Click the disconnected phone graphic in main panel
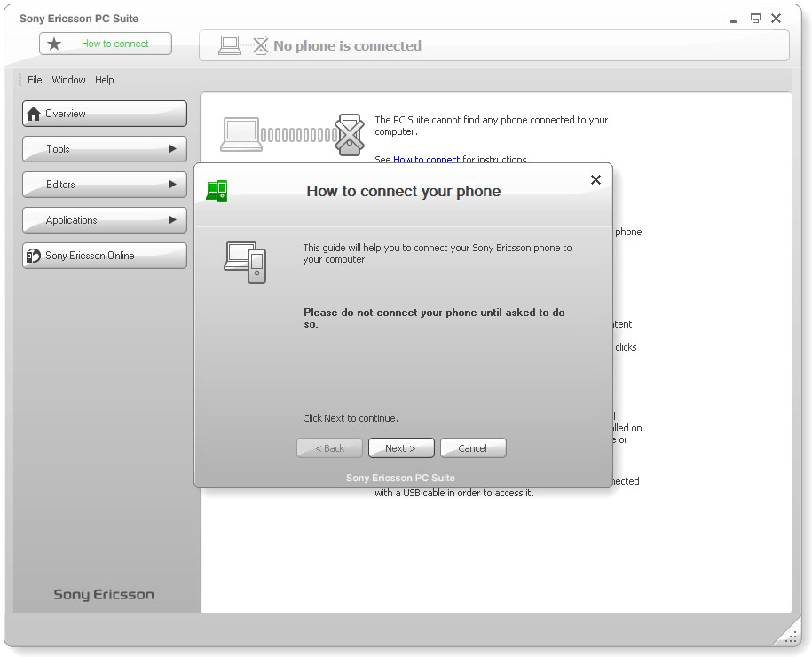This screenshot has width=812, height=657. pos(350,135)
